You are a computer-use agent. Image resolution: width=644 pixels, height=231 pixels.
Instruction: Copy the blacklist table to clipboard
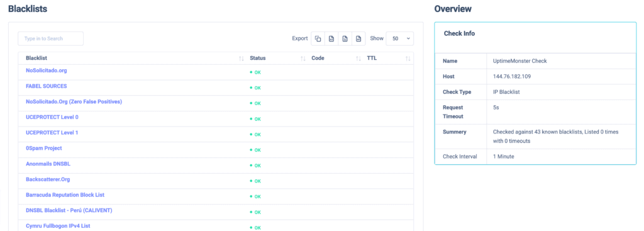(318, 38)
